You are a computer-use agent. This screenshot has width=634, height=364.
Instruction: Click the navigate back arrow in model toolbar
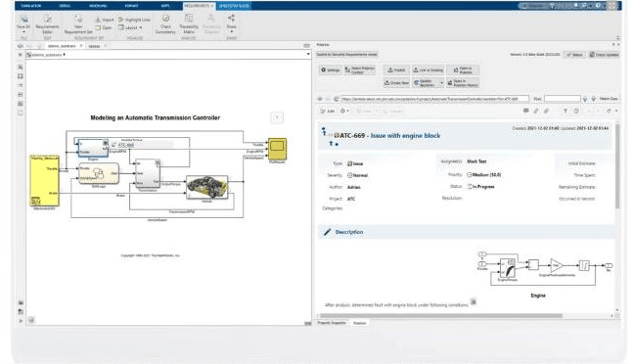tap(21, 46)
